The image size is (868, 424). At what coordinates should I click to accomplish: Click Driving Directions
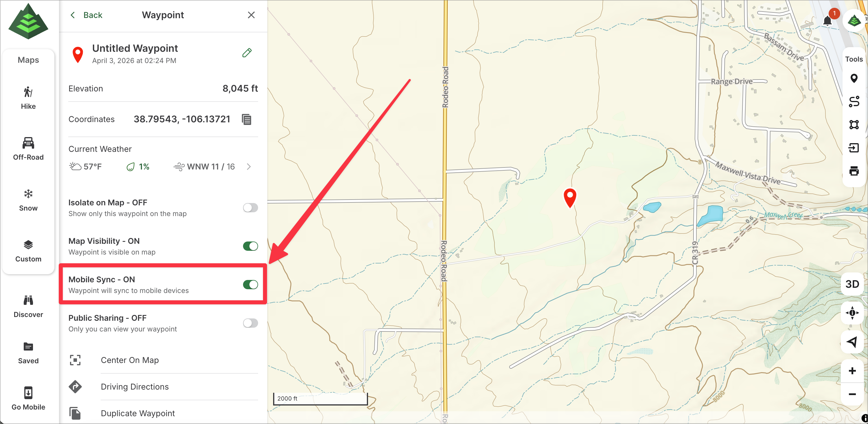[x=135, y=387]
